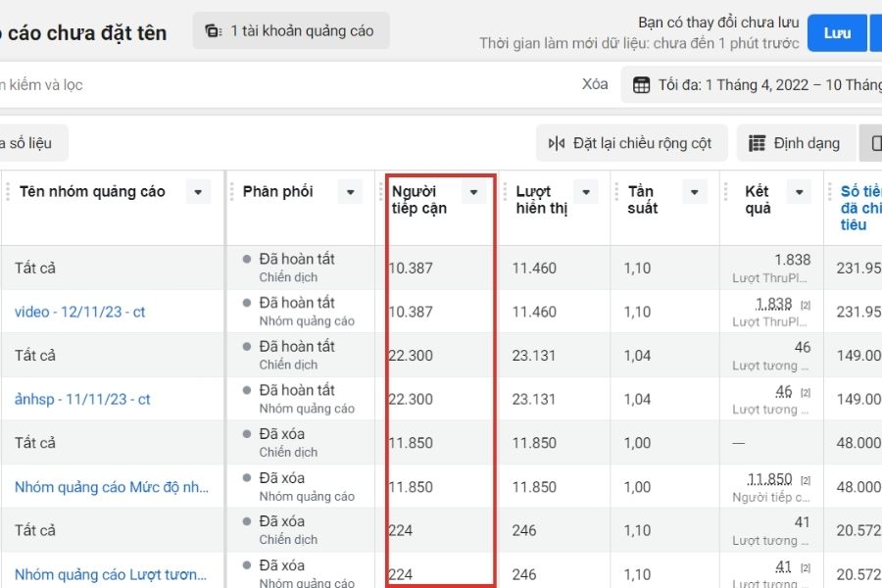
Task: Open ad set 'Nhóm quảng cáo Mức độ nh...'
Action: tap(112, 487)
